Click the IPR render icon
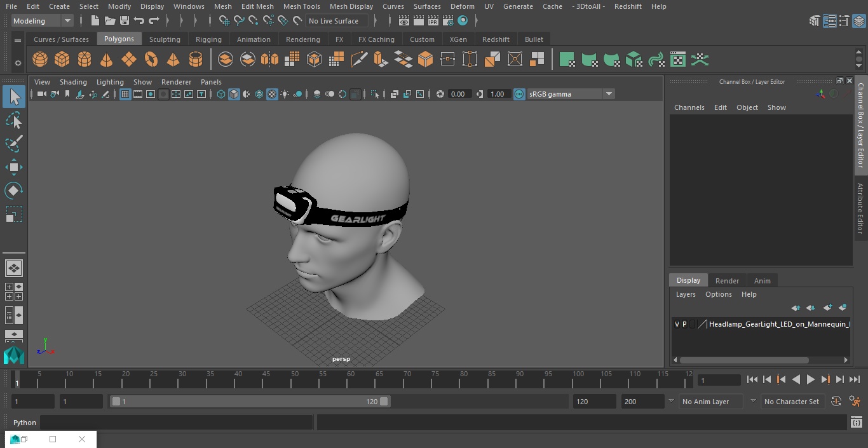This screenshot has height=448, width=868. [x=433, y=21]
